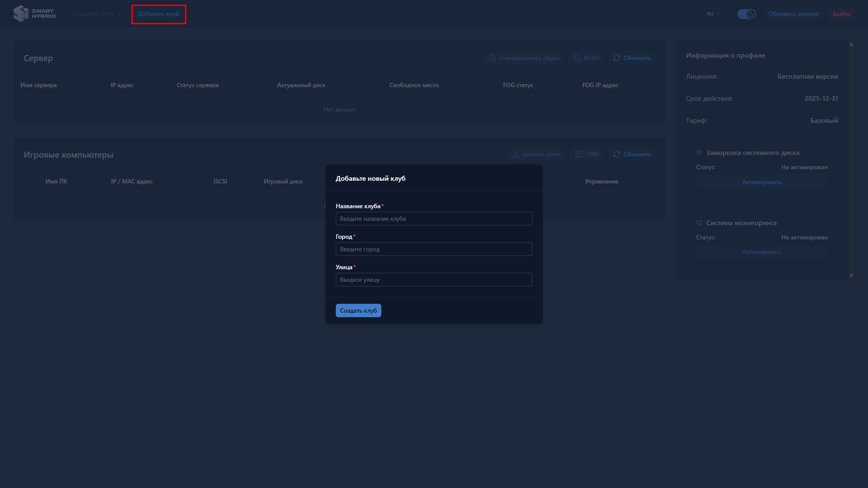Click the game computers refresh icon
This screenshot has width=868, height=488.
(617, 154)
